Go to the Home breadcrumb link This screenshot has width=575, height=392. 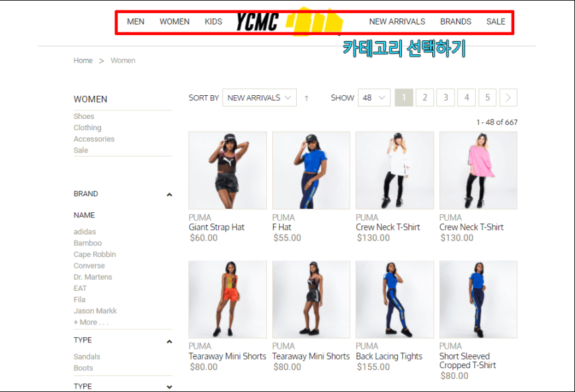pos(83,61)
